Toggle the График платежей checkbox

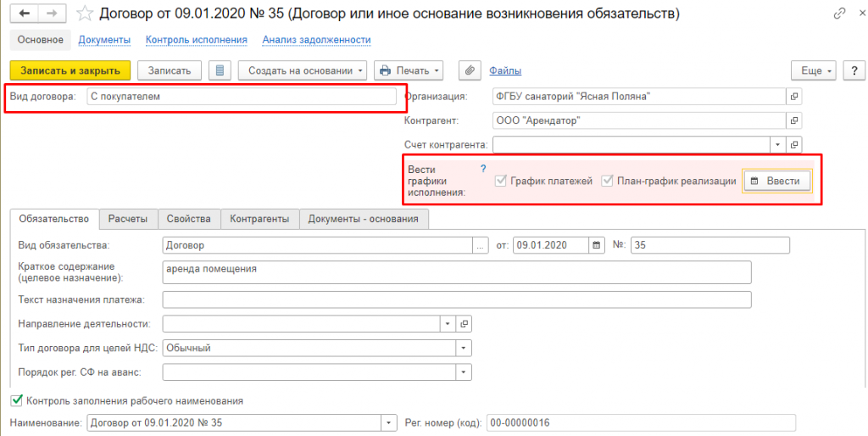point(501,181)
